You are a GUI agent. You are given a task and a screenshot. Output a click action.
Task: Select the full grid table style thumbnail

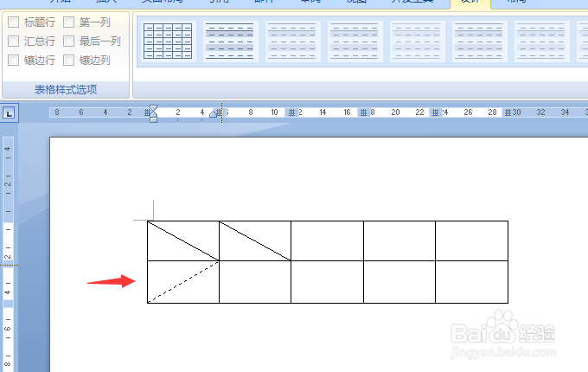[x=168, y=41]
